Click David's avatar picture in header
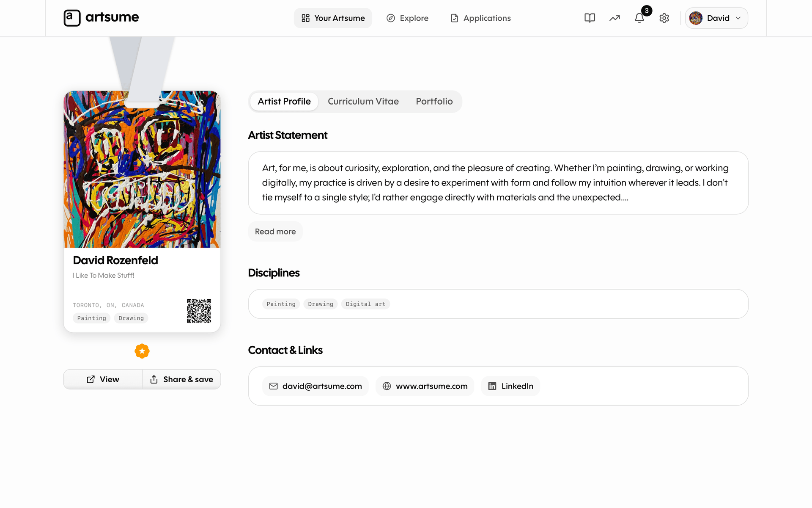 pos(696,18)
